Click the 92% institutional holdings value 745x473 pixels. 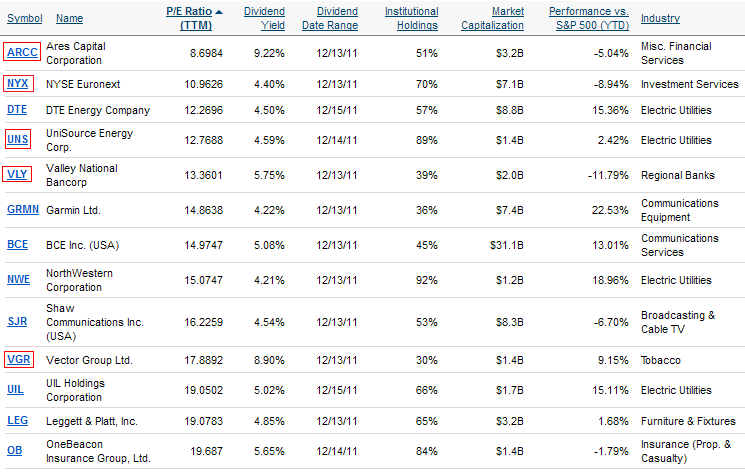coord(427,280)
